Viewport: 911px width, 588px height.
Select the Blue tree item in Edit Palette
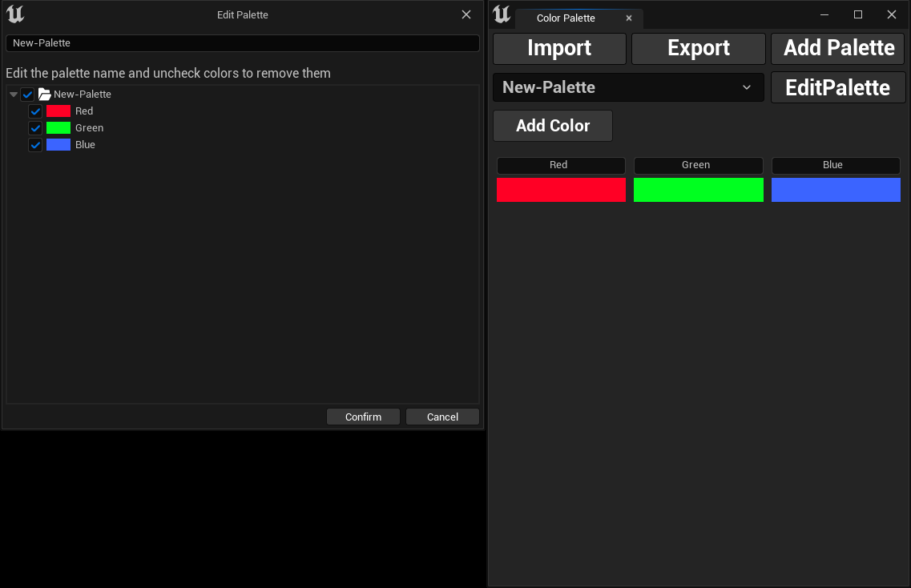[x=85, y=145]
